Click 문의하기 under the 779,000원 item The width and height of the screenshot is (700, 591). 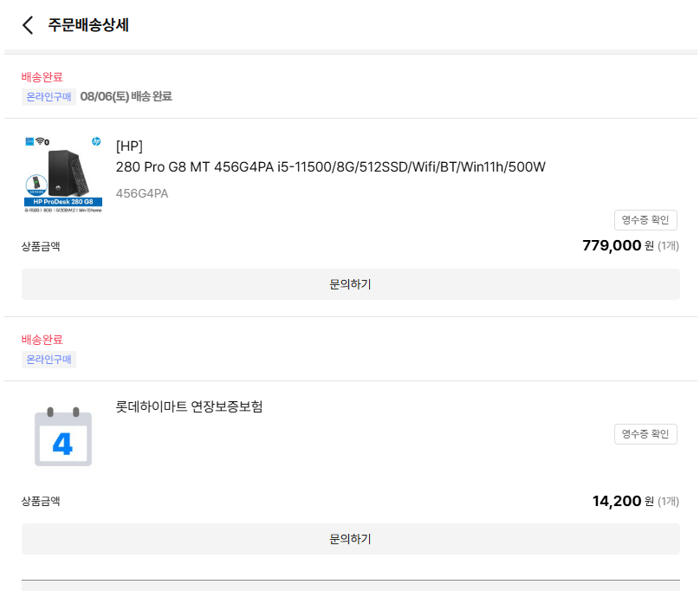351,284
